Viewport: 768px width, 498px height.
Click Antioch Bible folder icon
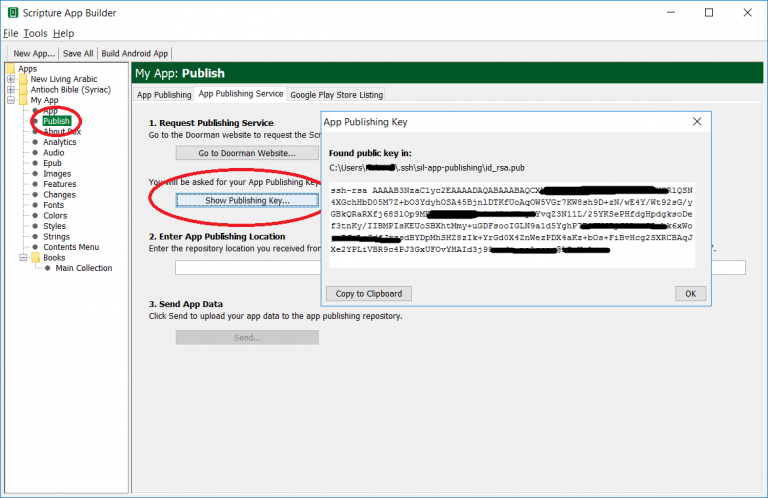tap(23, 90)
